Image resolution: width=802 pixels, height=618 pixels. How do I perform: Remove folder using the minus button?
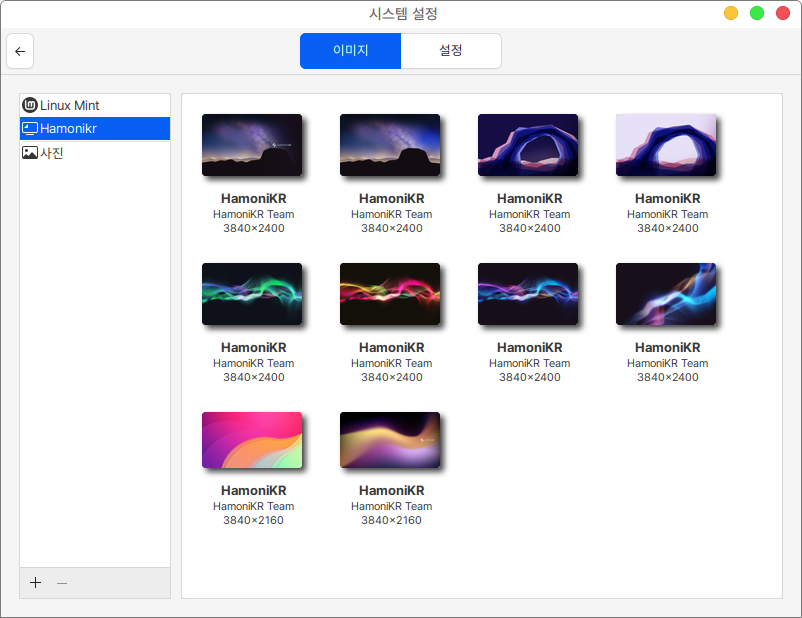(62, 583)
